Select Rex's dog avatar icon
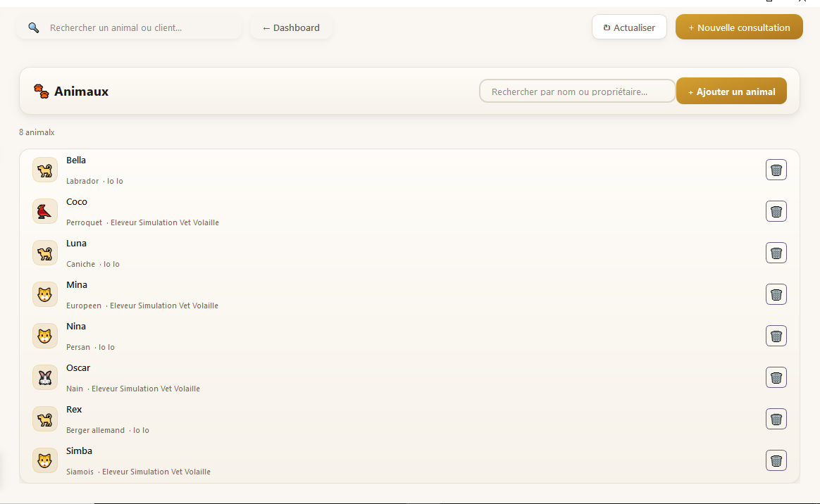Image resolution: width=820 pixels, height=504 pixels. click(45, 419)
